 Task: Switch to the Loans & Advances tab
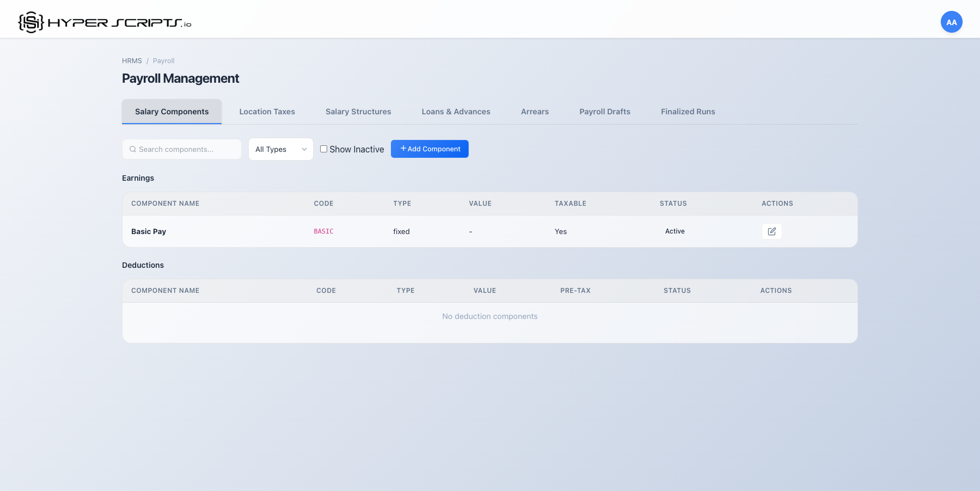point(456,112)
